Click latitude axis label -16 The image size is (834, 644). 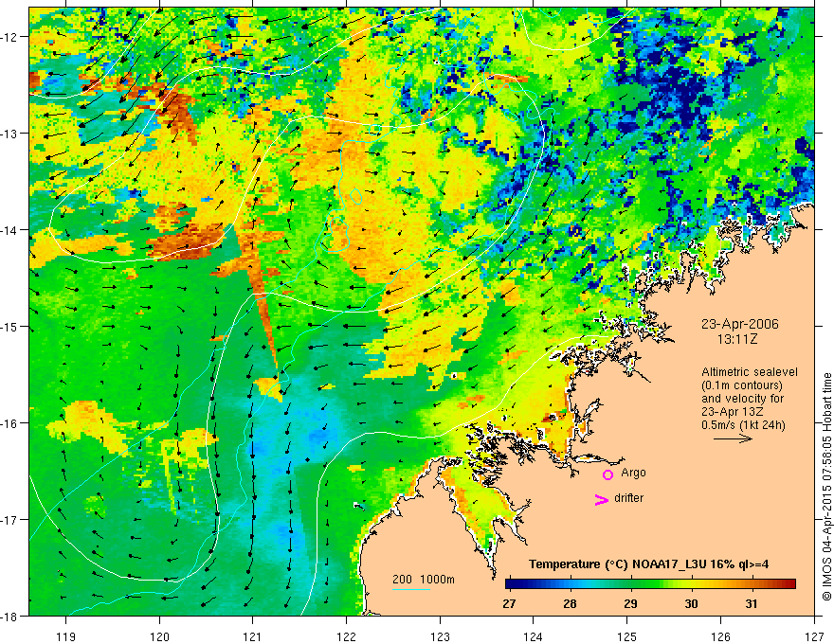click(x=9, y=423)
